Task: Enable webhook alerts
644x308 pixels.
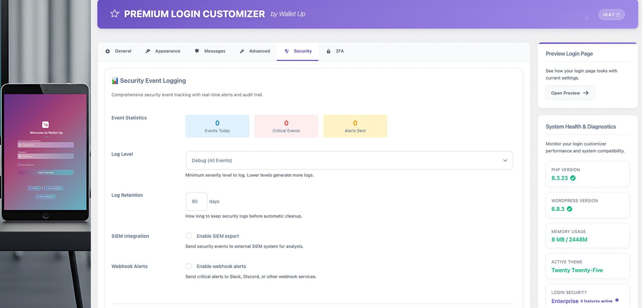Action: (189, 266)
